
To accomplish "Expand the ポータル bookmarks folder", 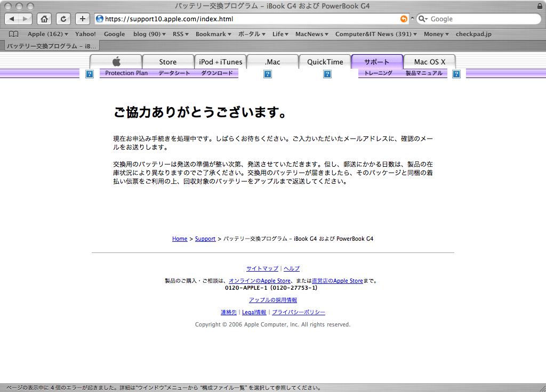I will [252, 34].
